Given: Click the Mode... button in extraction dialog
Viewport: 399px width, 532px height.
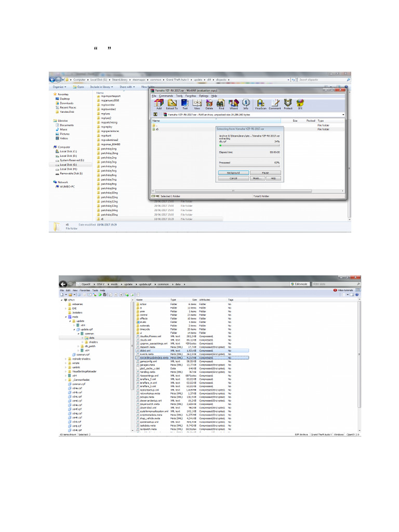Looking at the screenshot, I should (x=257, y=178).
